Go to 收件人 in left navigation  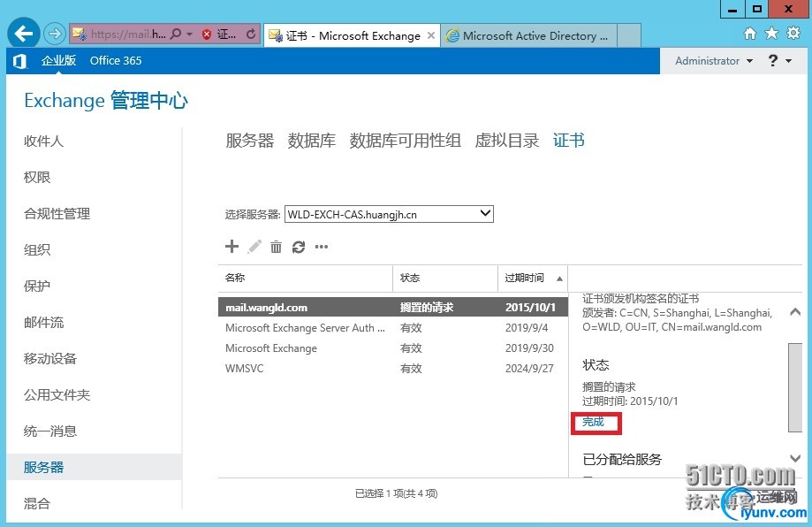pyautogui.click(x=43, y=141)
